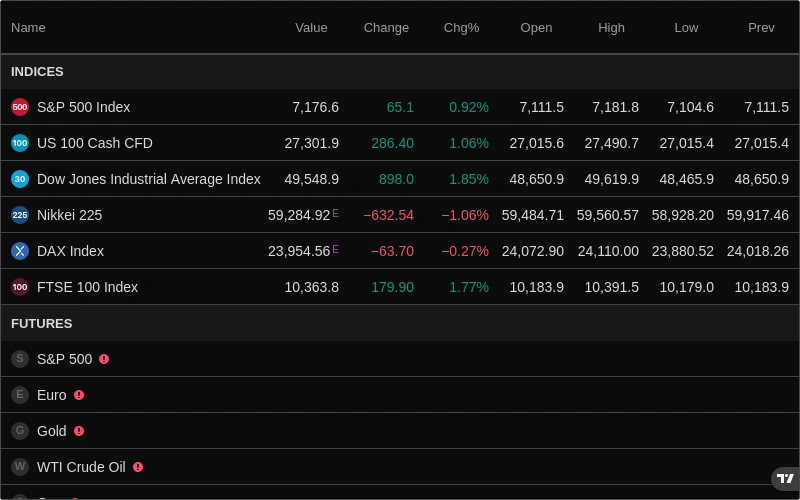The image size is (800, 500).
Task: Select the DAX Index value 23,954.56
Action: [x=299, y=251]
